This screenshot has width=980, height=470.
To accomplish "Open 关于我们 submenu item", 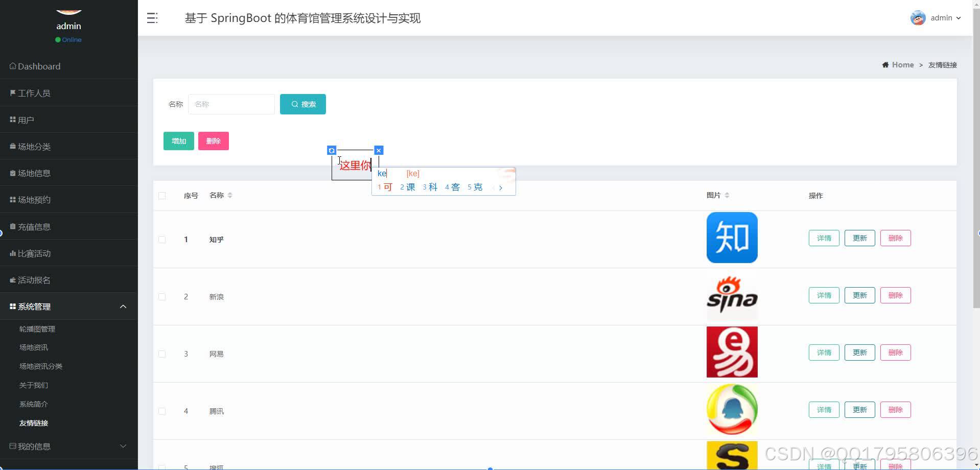I will pos(34,385).
